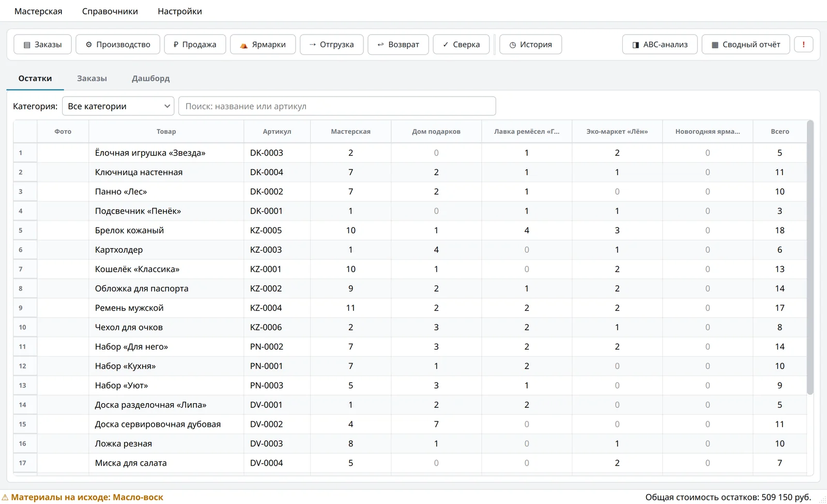Click the table's vertical scrollbar
Viewport: 827px width, 504px height.
pos(810,258)
